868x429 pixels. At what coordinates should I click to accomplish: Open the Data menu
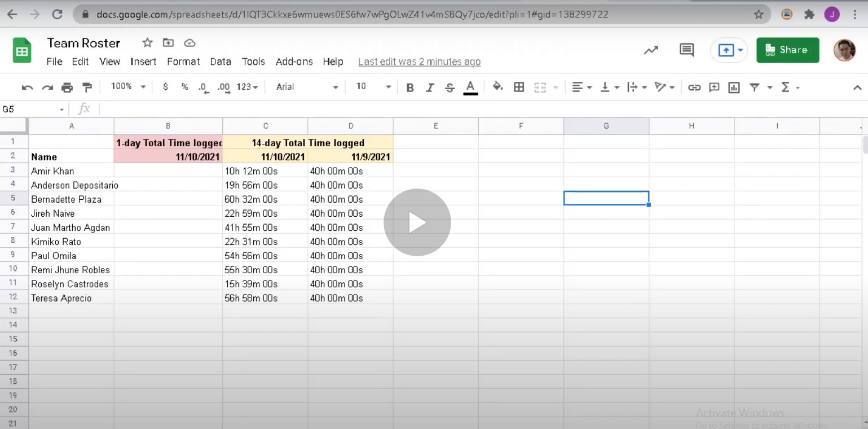click(221, 62)
